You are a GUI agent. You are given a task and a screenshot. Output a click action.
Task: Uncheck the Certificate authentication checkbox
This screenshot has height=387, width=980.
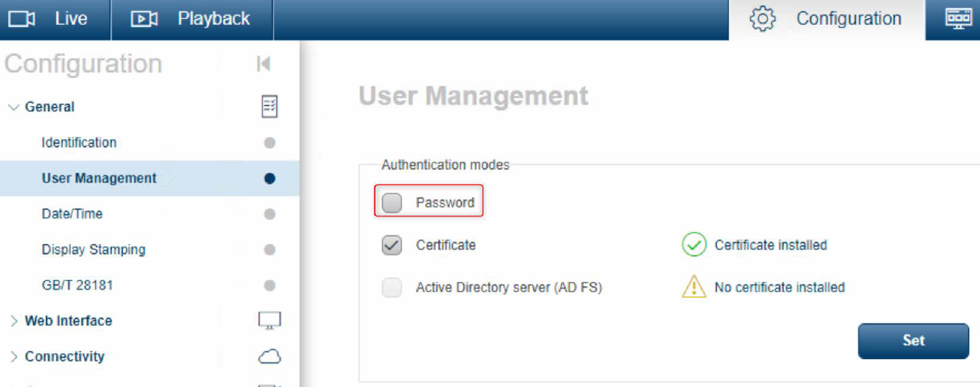(393, 245)
